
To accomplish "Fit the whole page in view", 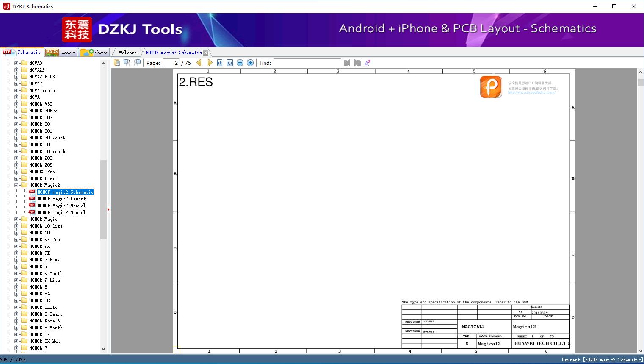I will point(230,63).
